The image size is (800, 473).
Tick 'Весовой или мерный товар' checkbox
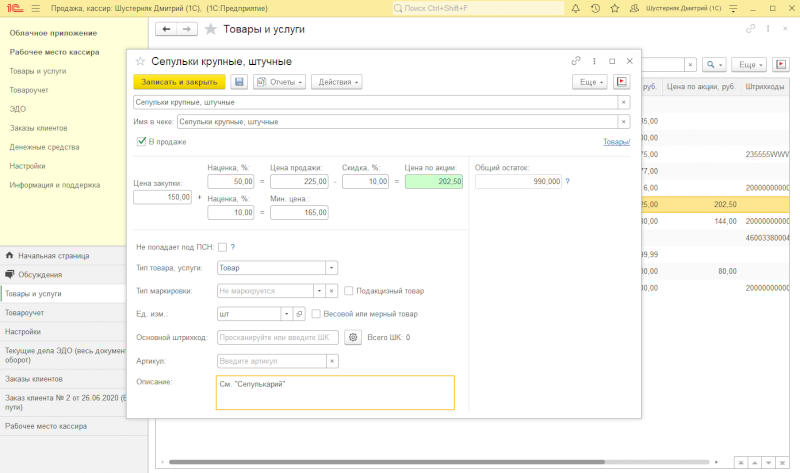point(316,314)
